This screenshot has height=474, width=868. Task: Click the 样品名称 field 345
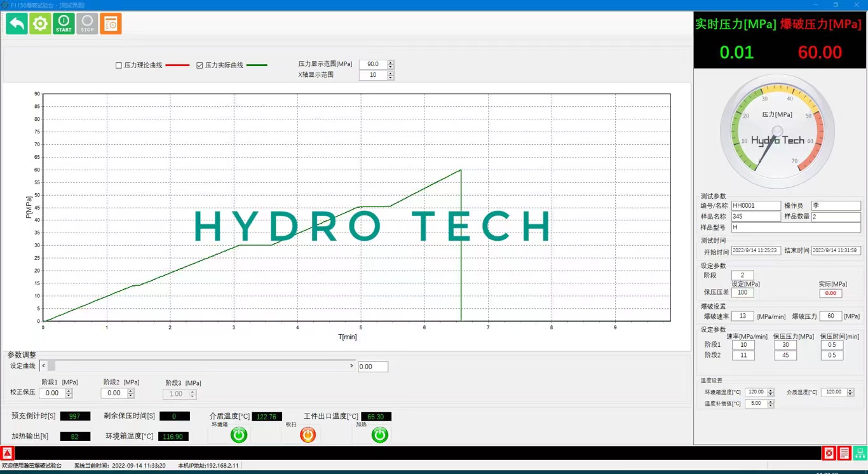756,217
